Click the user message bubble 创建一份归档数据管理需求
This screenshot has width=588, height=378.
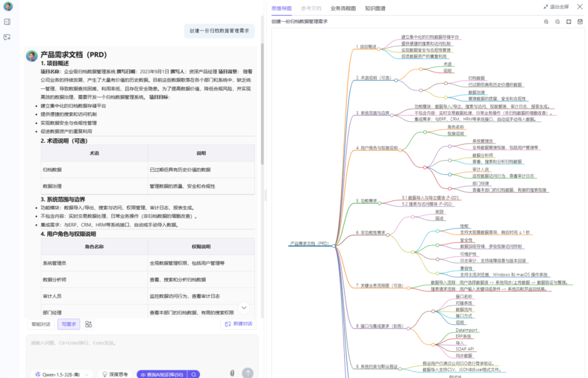(219, 31)
